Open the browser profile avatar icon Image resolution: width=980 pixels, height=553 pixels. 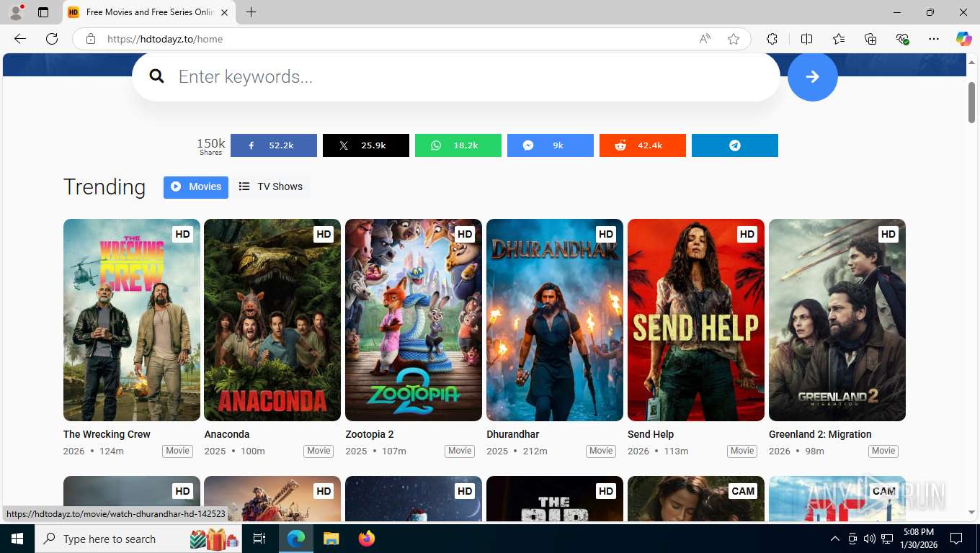(16, 12)
